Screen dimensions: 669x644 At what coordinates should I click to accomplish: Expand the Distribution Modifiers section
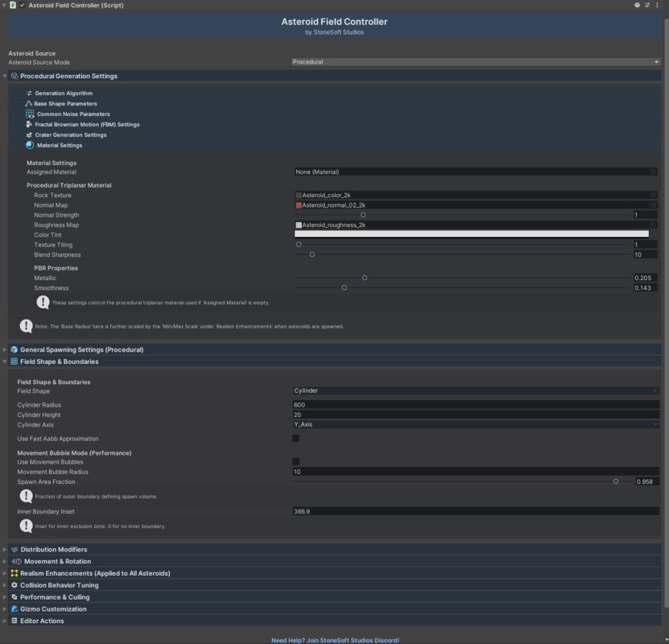coord(5,549)
